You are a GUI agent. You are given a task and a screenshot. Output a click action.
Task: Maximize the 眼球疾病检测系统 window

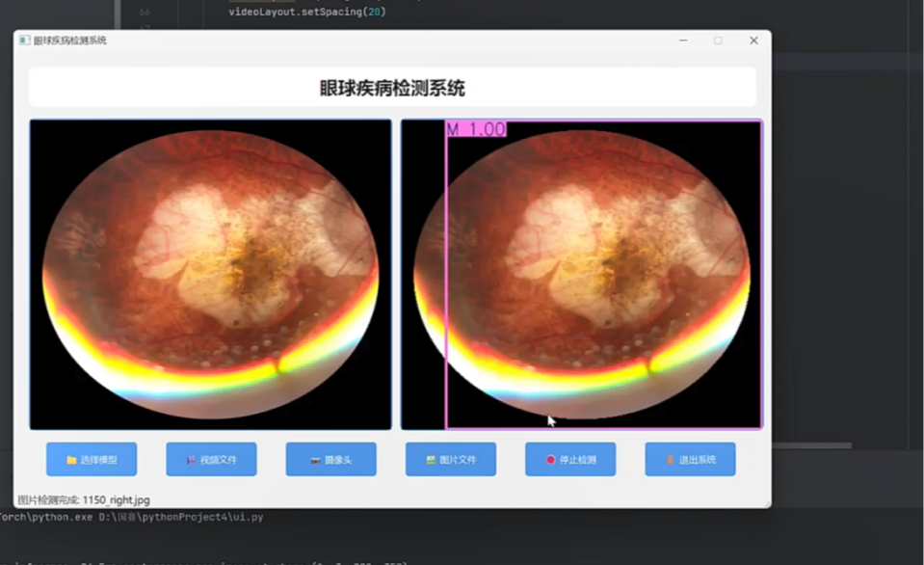coord(718,40)
